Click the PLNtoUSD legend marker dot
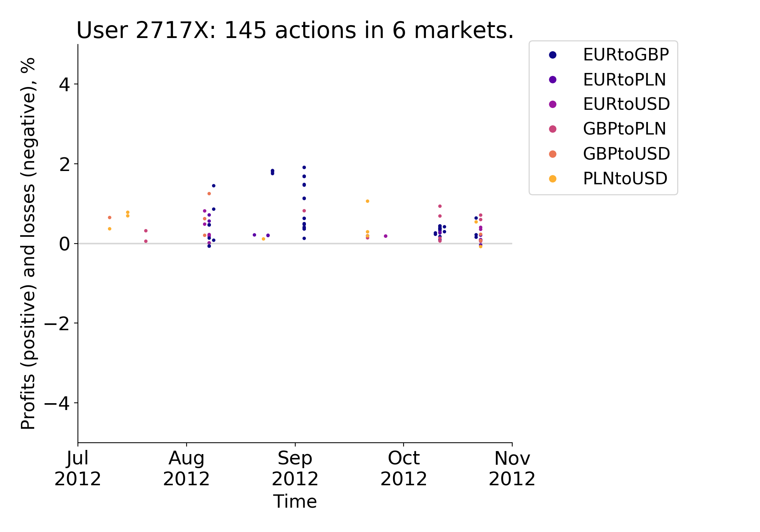This screenshot has width=760, height=532. tap(553, 179)
